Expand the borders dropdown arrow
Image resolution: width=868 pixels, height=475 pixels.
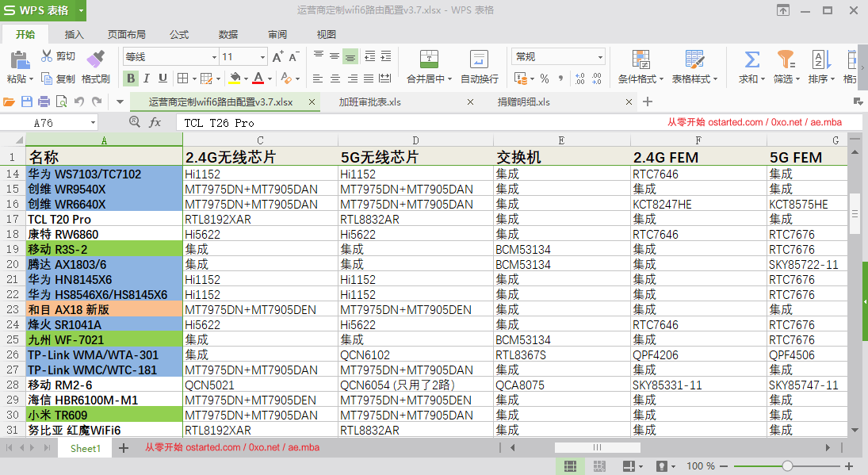[193, 79]
